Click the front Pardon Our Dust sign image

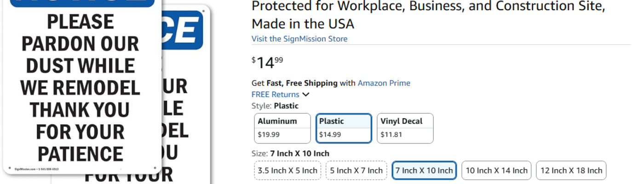80,87
